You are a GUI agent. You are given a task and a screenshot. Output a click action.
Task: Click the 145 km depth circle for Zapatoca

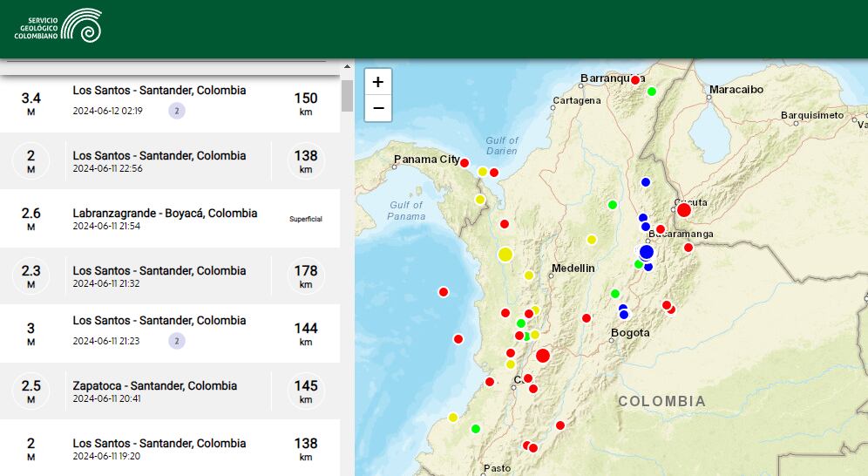[306, 391]
